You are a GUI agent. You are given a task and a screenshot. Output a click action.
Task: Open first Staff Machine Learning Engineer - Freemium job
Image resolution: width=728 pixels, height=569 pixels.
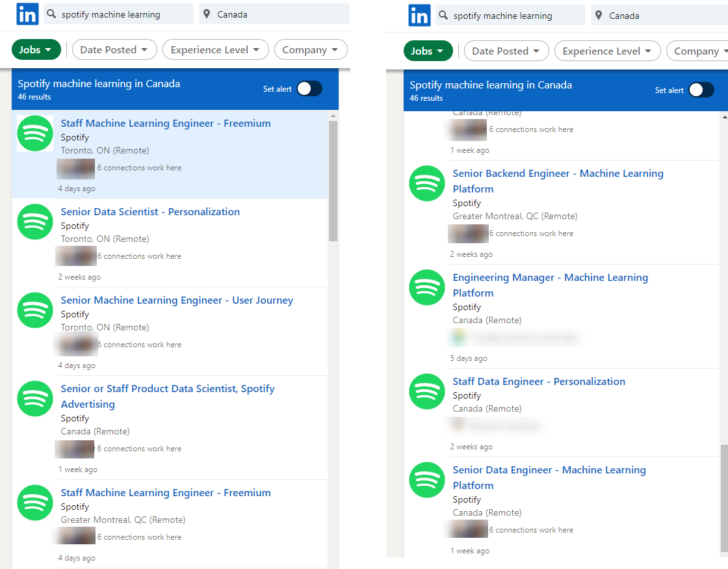pos(166,123)
